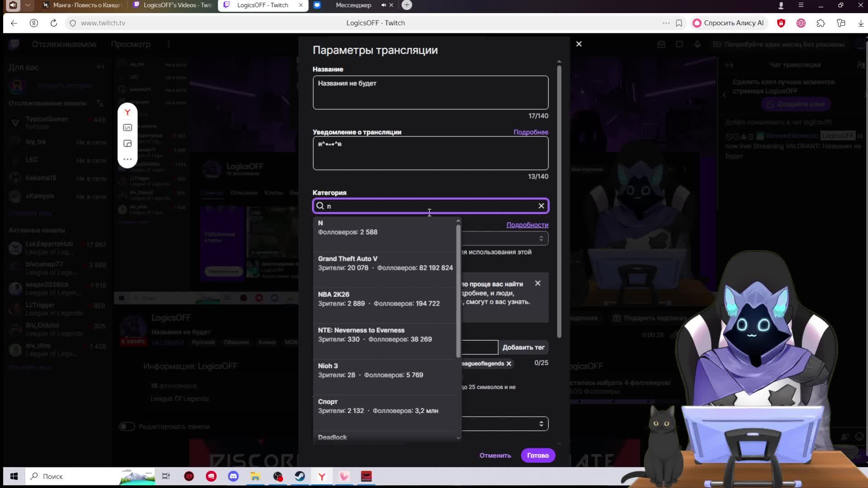This screenshot has height=488, width=868.
Task: Remove the leagueoflegends tag
Action: [509, 364]
